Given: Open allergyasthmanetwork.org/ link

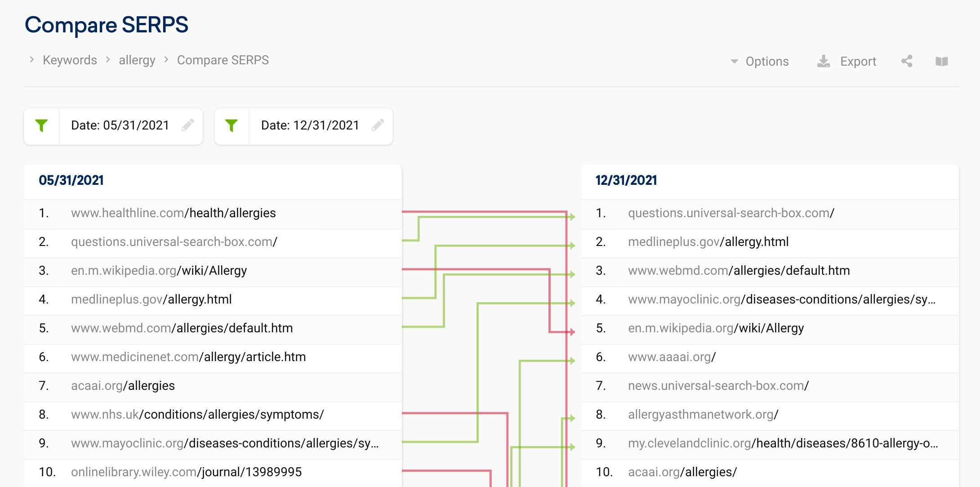Looking at the screenshot, I should point(703,415).
